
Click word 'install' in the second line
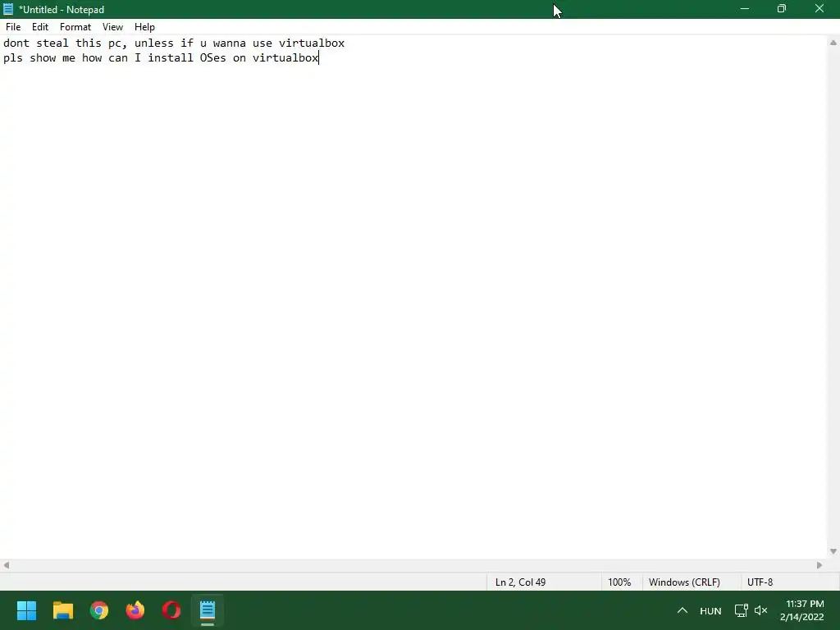point(171,58)
